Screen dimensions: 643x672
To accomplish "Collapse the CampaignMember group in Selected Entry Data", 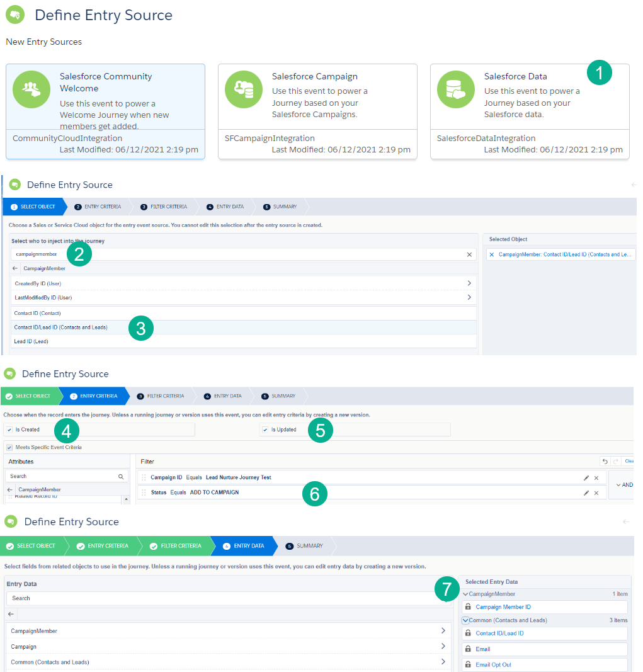I will [x=465, y=593].
